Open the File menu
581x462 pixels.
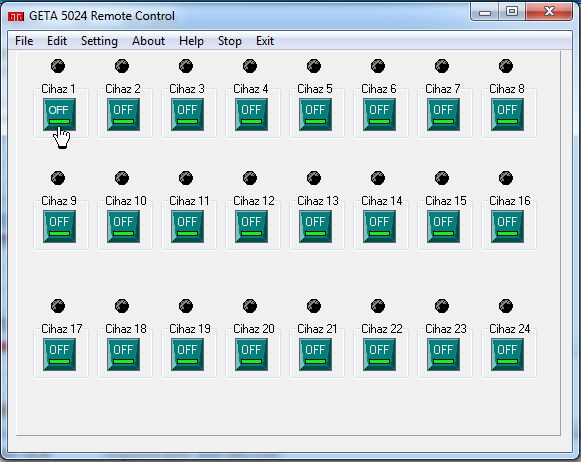click(x=24, y=41)
